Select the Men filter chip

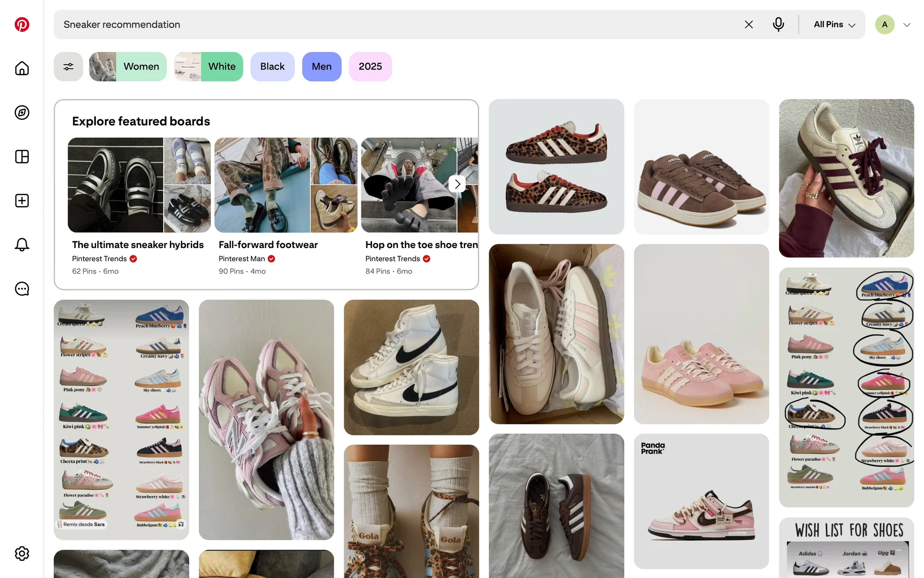[x=321, y=66]
